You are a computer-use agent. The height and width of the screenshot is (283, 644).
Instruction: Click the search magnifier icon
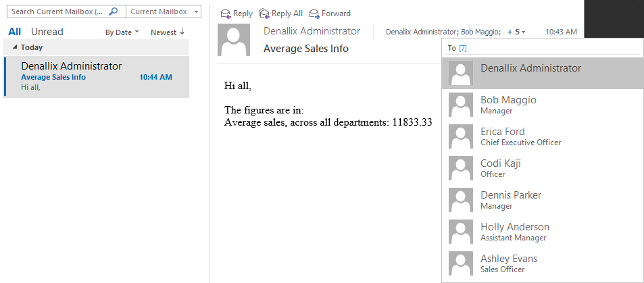click(x=114, y=11)
